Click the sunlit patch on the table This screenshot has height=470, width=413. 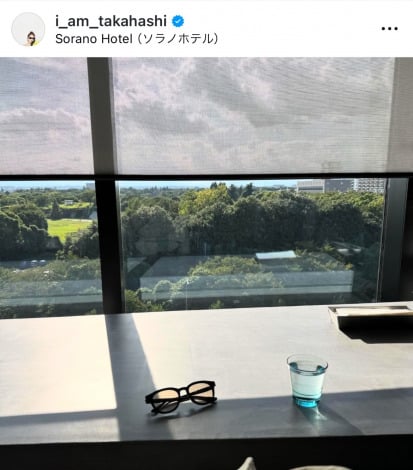57,363
